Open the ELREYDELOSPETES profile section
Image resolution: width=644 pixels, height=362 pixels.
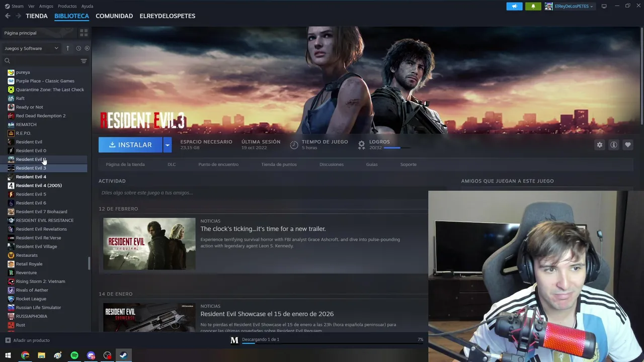click(168, 16)
